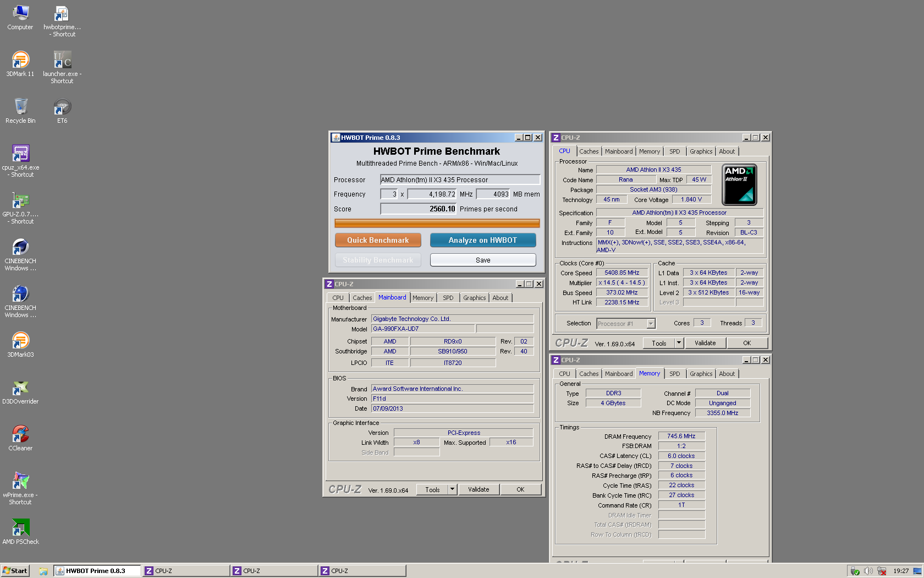Click the Score field showing 2560.10
Image resolution: width=924 pixels, height=578 pixels.
(x=419, y=209)
